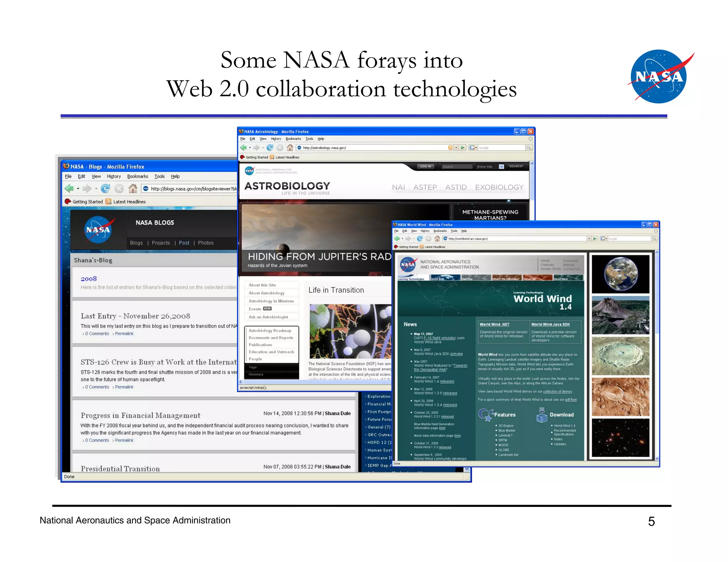
Task: Click Back arrow in NASA Blogs window
Action: point(69,189)
